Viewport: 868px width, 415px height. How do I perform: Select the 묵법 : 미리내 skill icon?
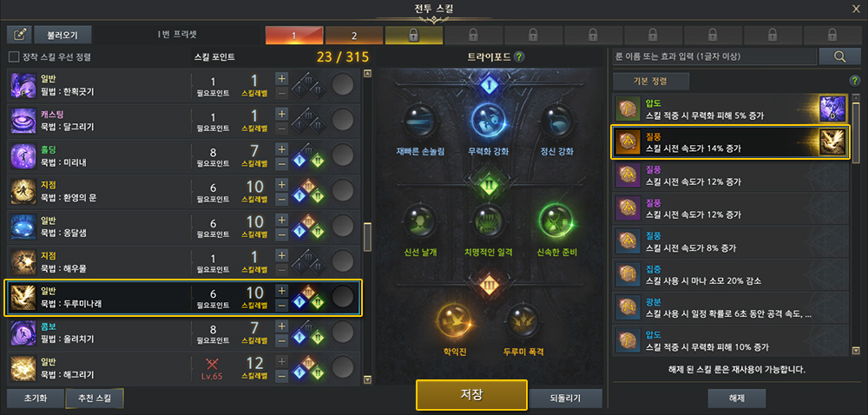23,156
